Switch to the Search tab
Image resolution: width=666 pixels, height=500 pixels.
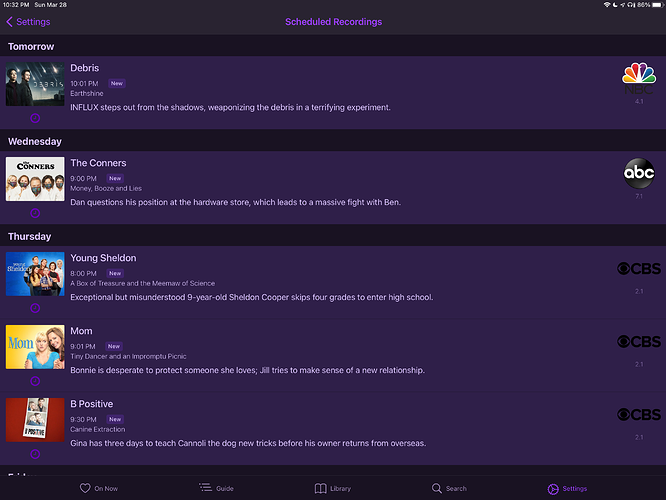pos(449,488)
